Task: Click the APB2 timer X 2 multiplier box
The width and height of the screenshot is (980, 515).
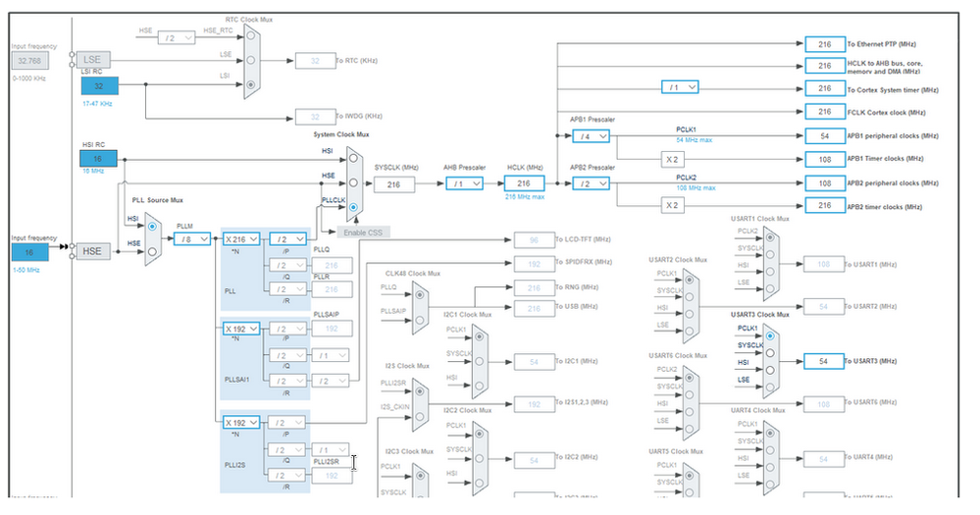Action: point(672,205)
